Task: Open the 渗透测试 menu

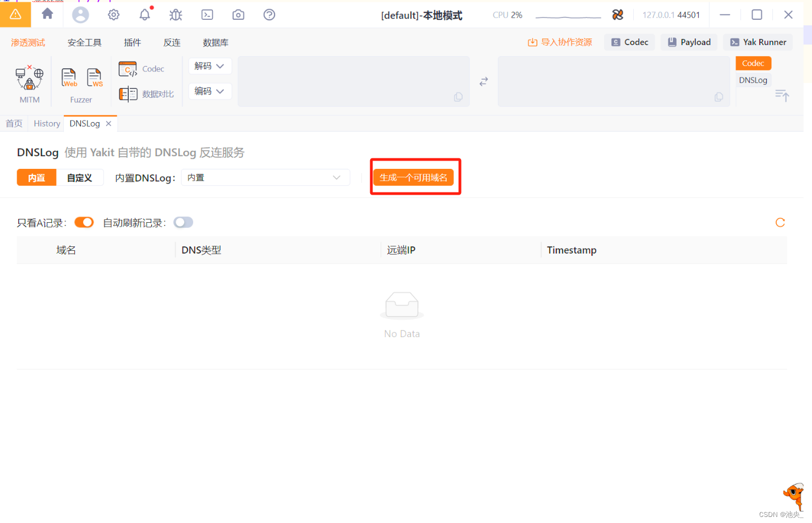Action: pos(28,42)
